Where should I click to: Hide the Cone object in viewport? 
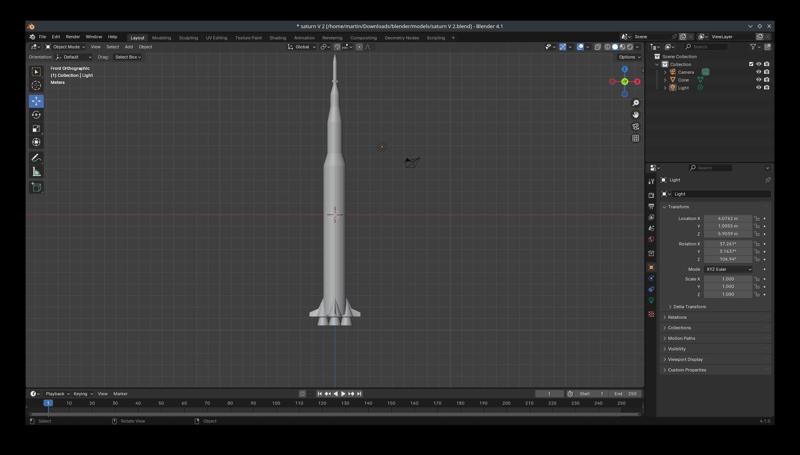[x=758, y=80]
